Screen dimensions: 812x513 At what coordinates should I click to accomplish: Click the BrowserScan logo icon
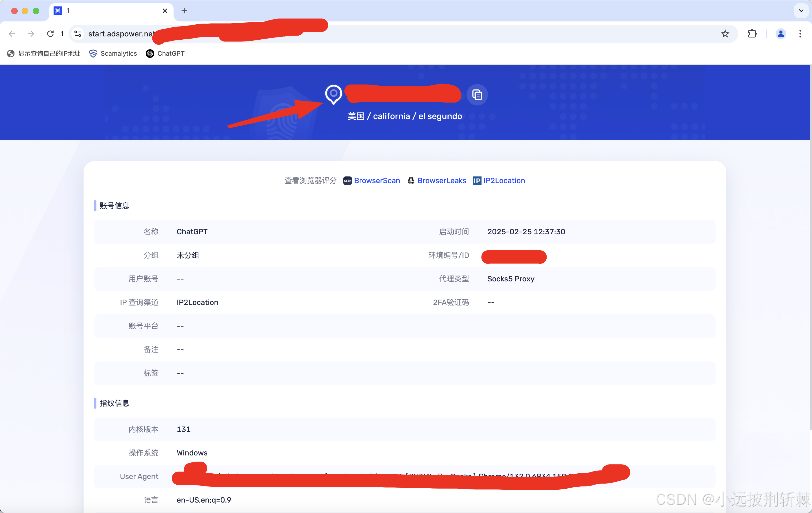pos(347,181)
